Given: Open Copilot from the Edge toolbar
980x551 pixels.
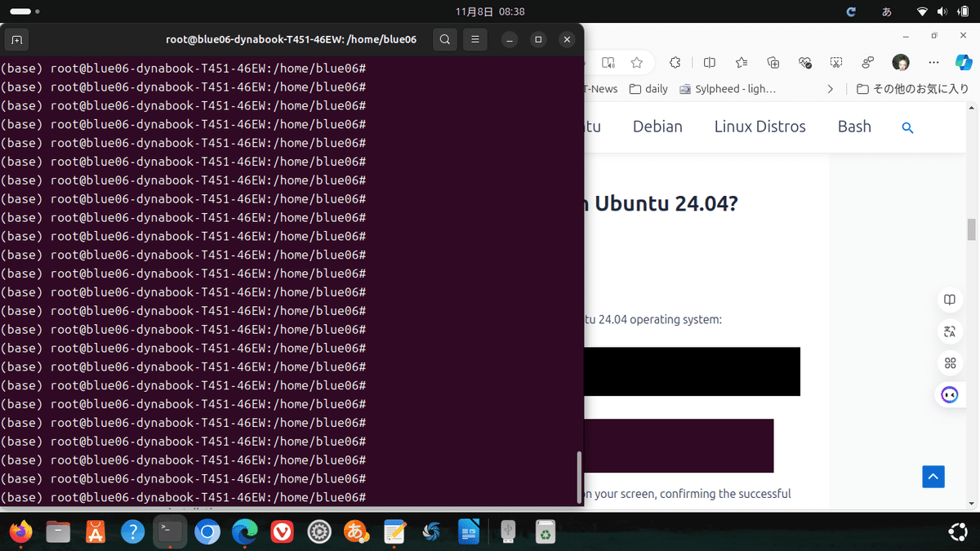Looking at the screenshot, I should 964,62.
